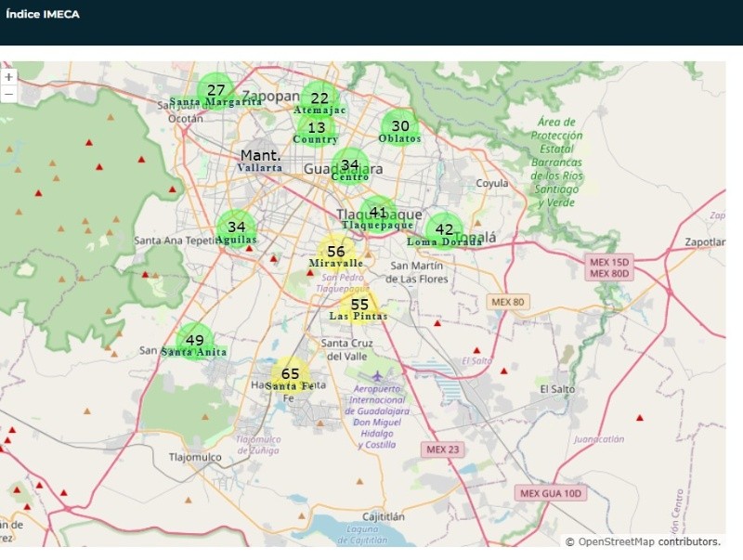
Task: Click the yellow Miravalle marker showing 56
Action: [336, 253]
